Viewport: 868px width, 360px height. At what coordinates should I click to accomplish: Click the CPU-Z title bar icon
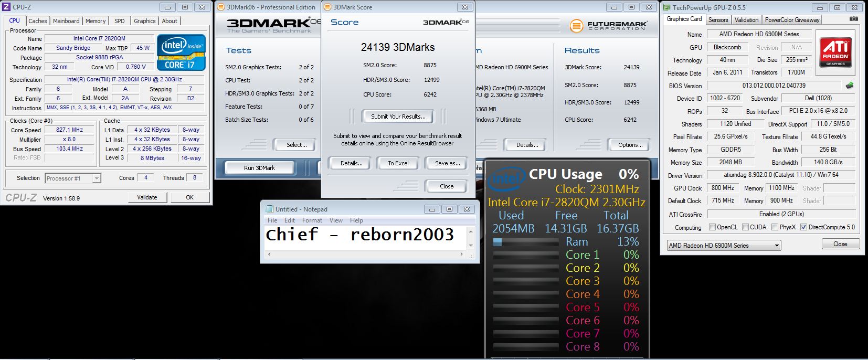(x=6, y=7)
